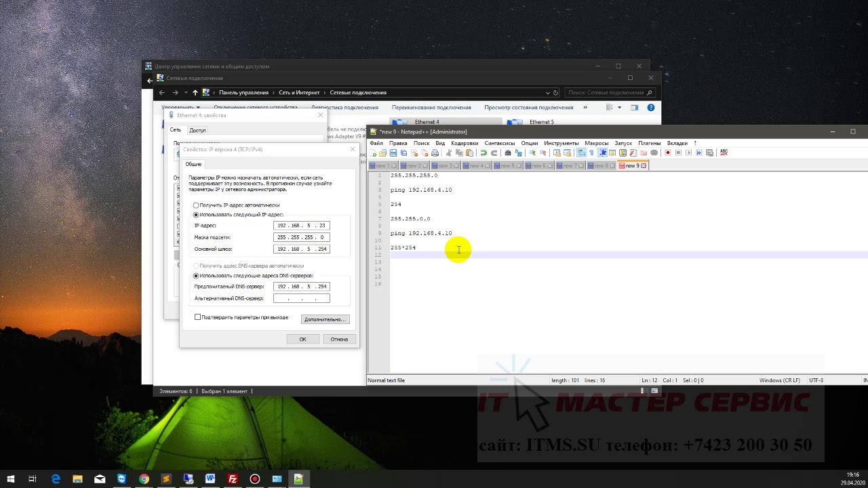Open the Плагины menu in Notepad++

point(650,143)
